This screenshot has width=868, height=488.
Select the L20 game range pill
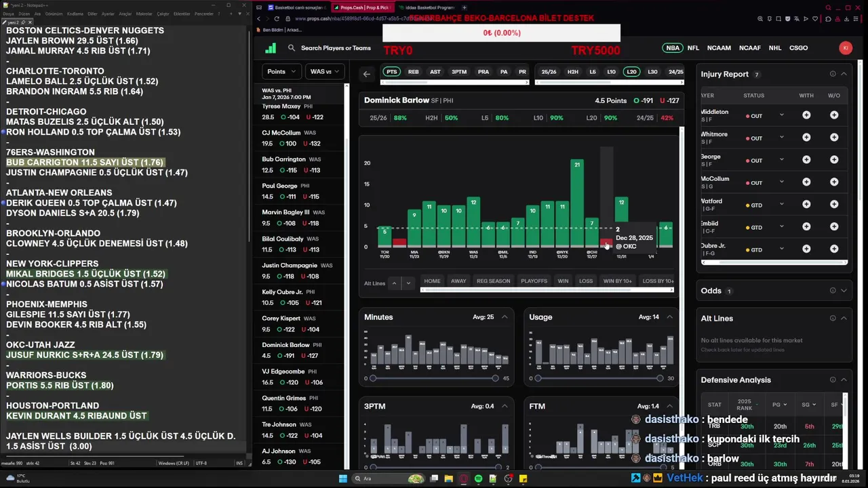tap(631, 72)
